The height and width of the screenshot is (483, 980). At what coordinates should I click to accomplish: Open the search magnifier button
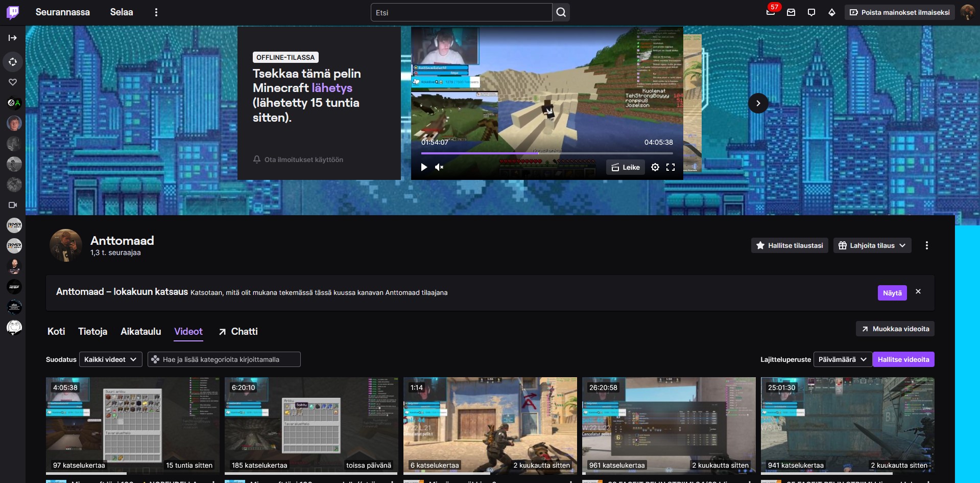pyautogui.click(x=561, y=12)
